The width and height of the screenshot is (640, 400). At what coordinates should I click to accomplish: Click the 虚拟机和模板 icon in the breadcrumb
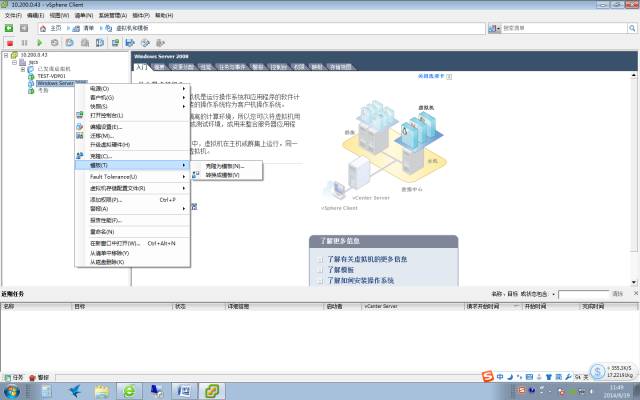[x=109, y=28]
